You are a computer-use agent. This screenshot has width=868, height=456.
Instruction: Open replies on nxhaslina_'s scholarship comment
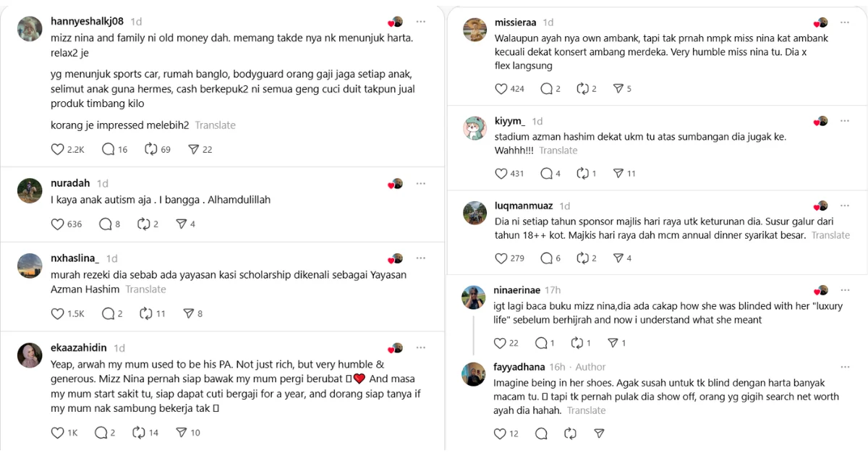pos(109,313)
